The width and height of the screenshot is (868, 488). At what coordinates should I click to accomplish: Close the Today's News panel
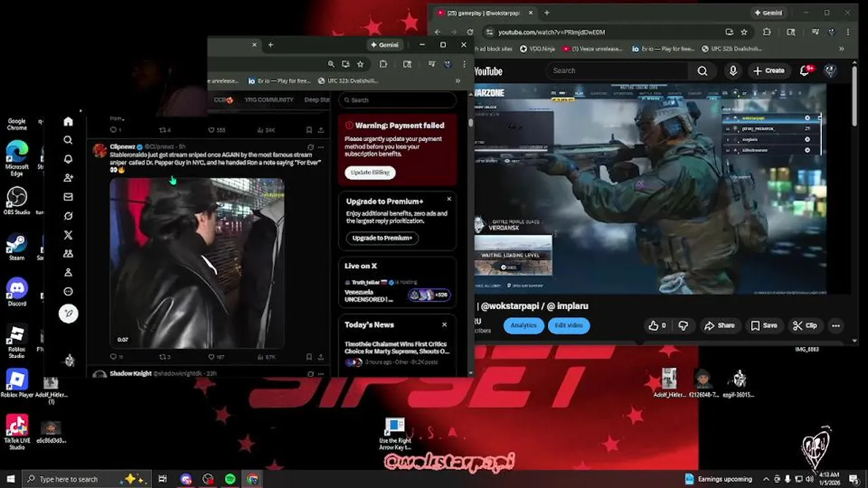(x=444, y=325)
